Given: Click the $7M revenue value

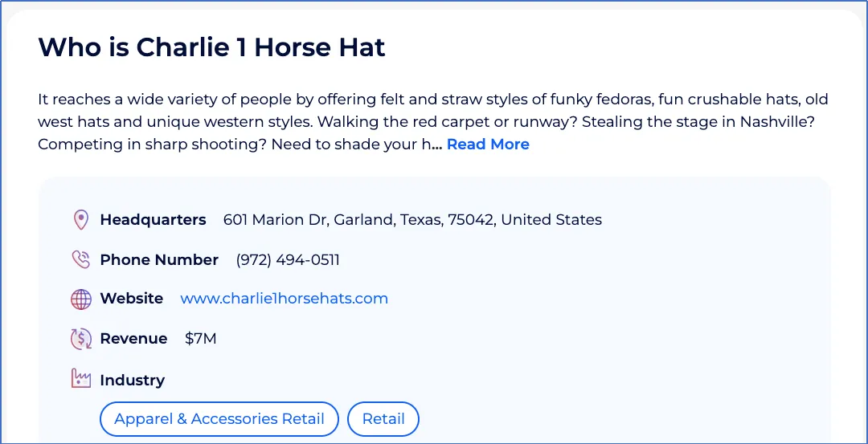Looking at the screenshot, I should pyautogui.click(x=200, y=339).
